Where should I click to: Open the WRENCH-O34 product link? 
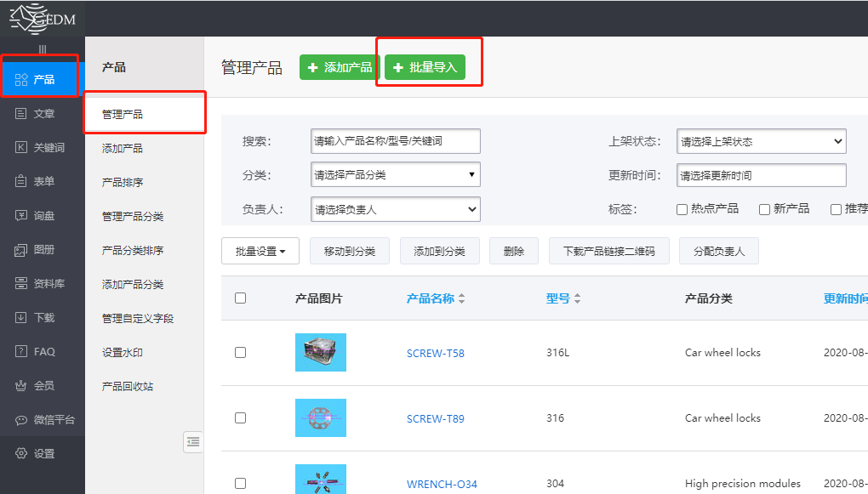coord(442,484)
